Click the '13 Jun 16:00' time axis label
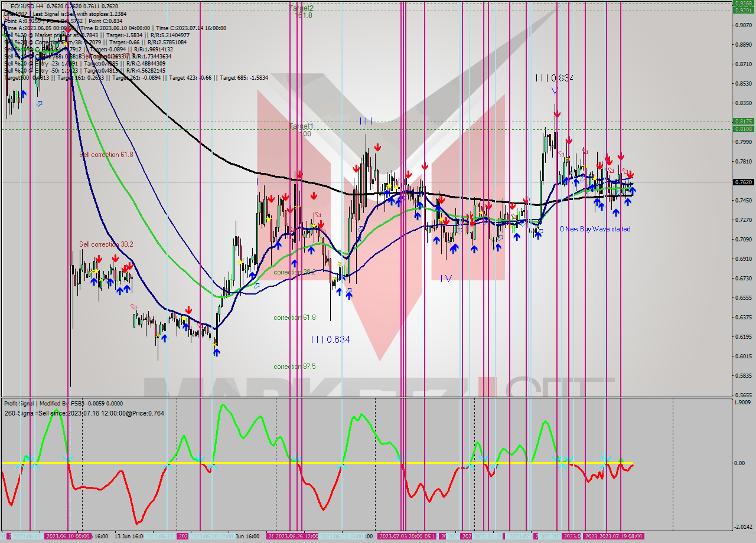756x543 pixels. pos(129,536)
